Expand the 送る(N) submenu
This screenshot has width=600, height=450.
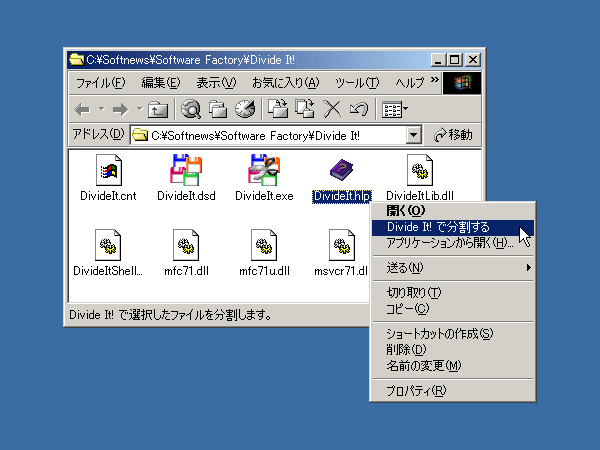[x=453, y=268]
